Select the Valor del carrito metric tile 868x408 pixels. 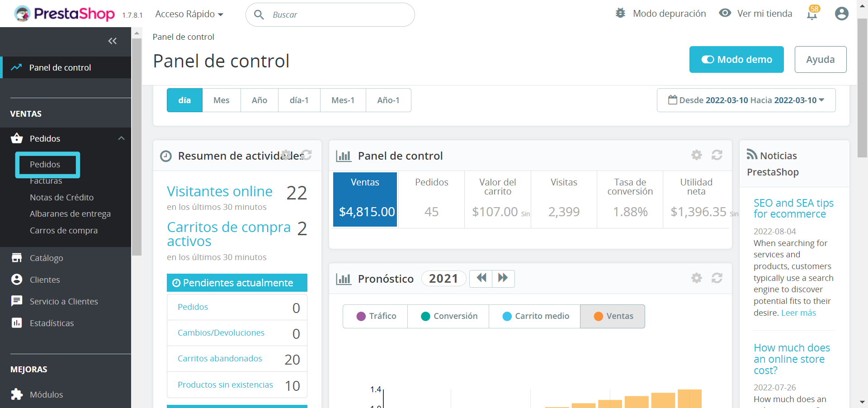498,199
